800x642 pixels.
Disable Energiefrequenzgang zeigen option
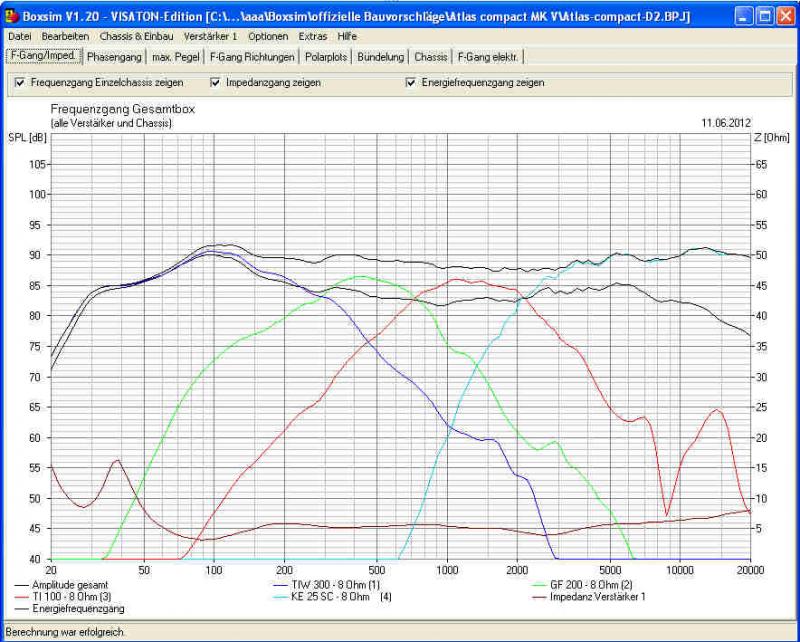point(410,83)
